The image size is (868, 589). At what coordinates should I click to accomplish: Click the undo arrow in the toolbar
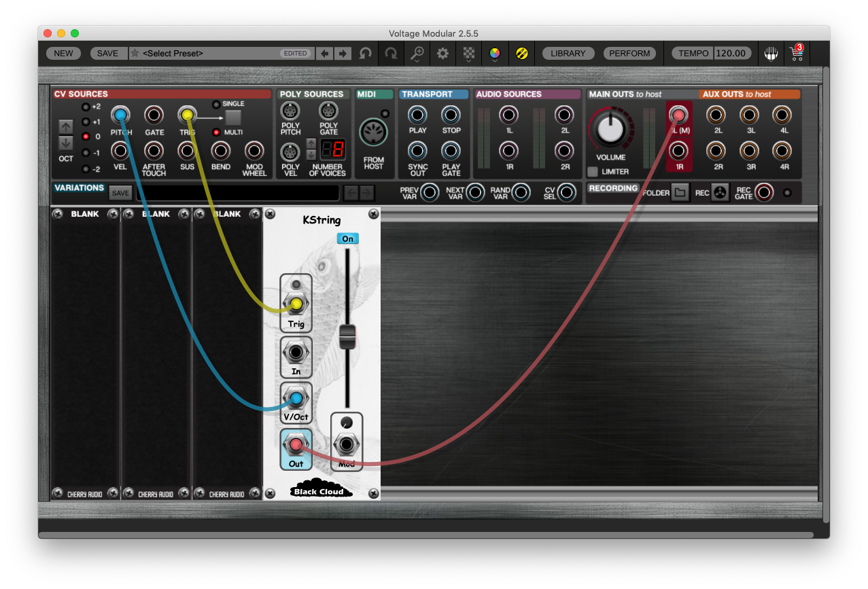[x=366, y=53]
